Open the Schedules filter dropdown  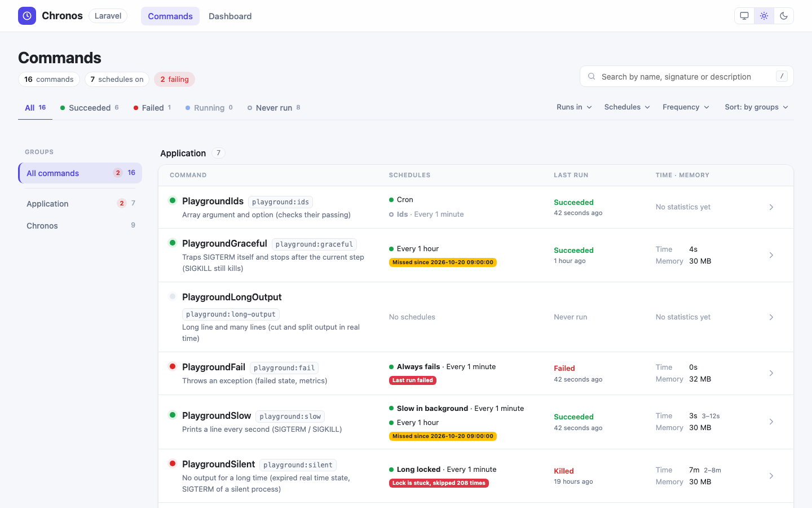pyautogui.click(x=627, y=107)
